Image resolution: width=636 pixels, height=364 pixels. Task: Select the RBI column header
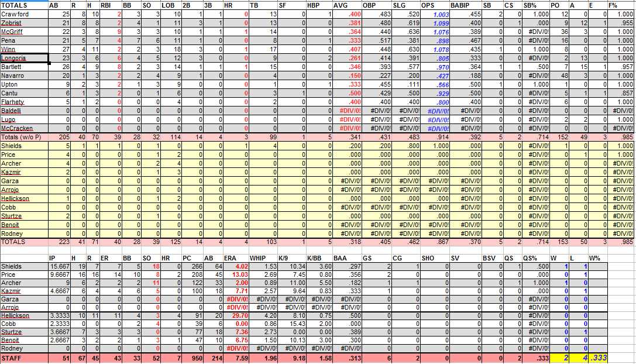tap(111, 5)
